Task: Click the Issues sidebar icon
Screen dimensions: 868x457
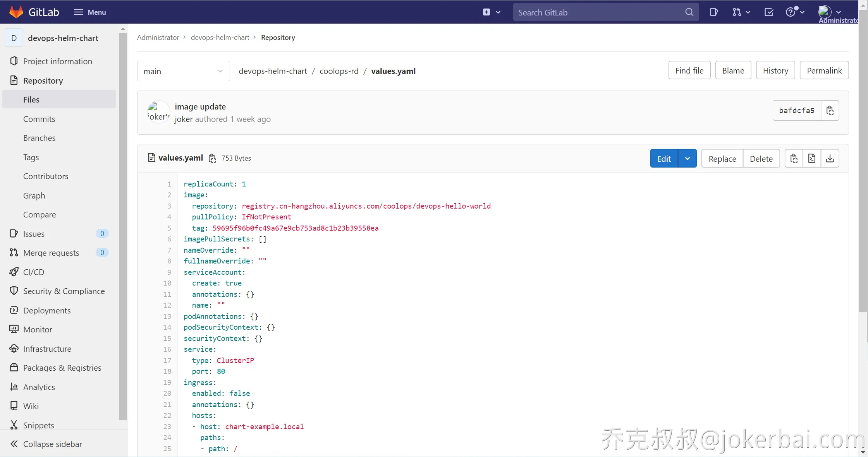Action: pos(14,233)
